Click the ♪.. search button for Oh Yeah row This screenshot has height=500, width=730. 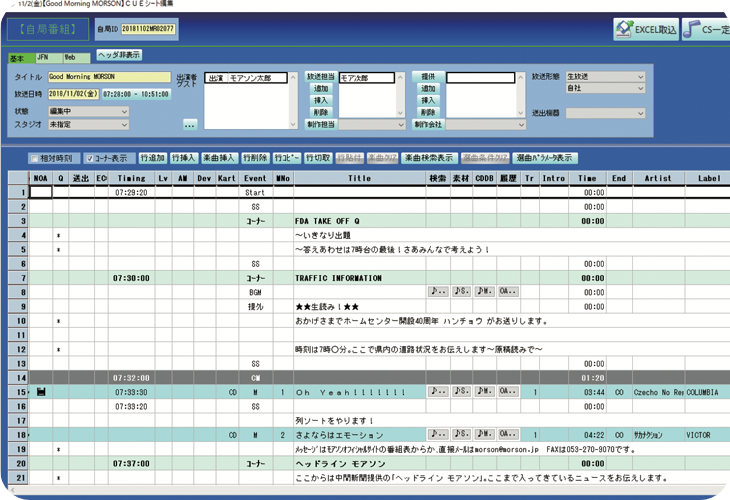(438, 392)
